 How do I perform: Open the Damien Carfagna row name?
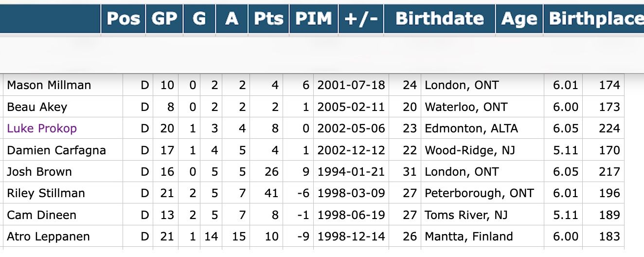[x=56, y=150]
